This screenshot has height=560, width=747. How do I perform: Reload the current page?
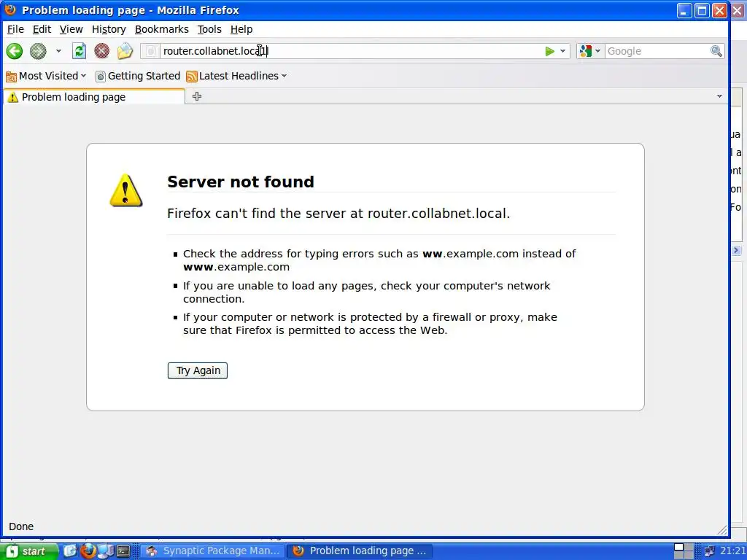click(x=79, y=51)
